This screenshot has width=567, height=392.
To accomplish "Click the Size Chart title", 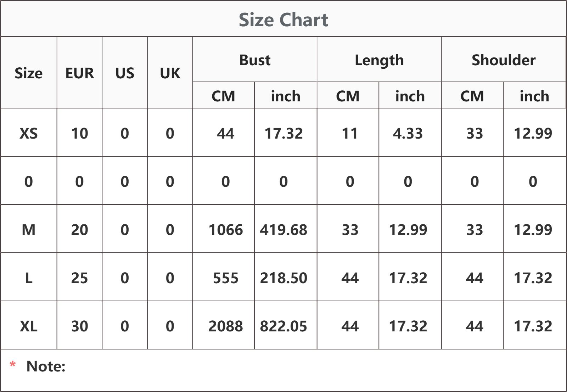I will 283,19.
